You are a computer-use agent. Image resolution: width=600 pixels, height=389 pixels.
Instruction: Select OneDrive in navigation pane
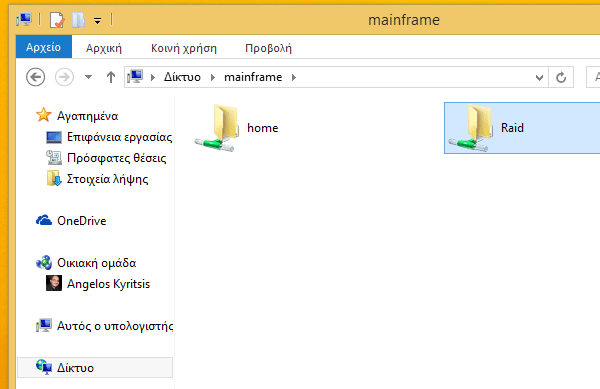coord(82,221)
